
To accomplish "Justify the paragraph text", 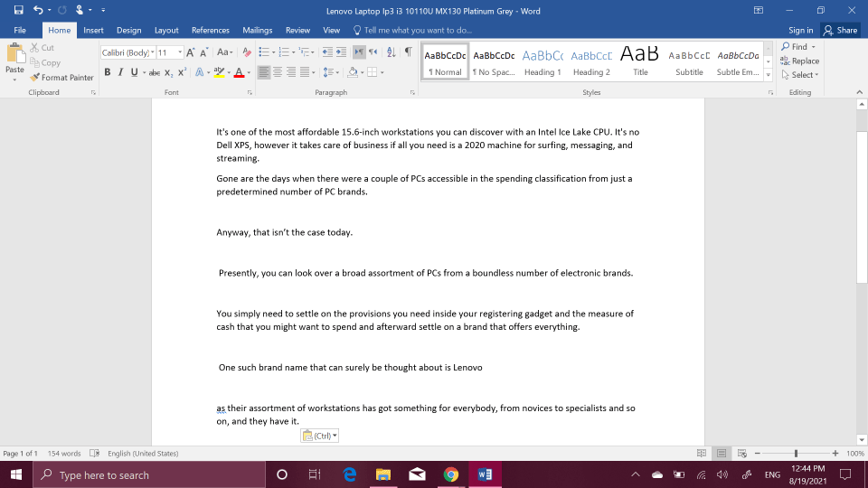I will (x=304, y=72).
